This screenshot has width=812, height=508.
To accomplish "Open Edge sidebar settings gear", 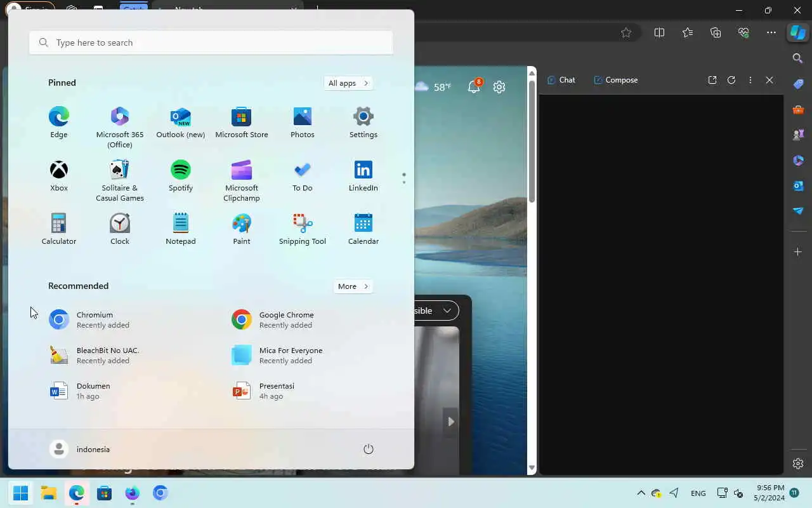I will pyautogui.click(x=798, y=464).
